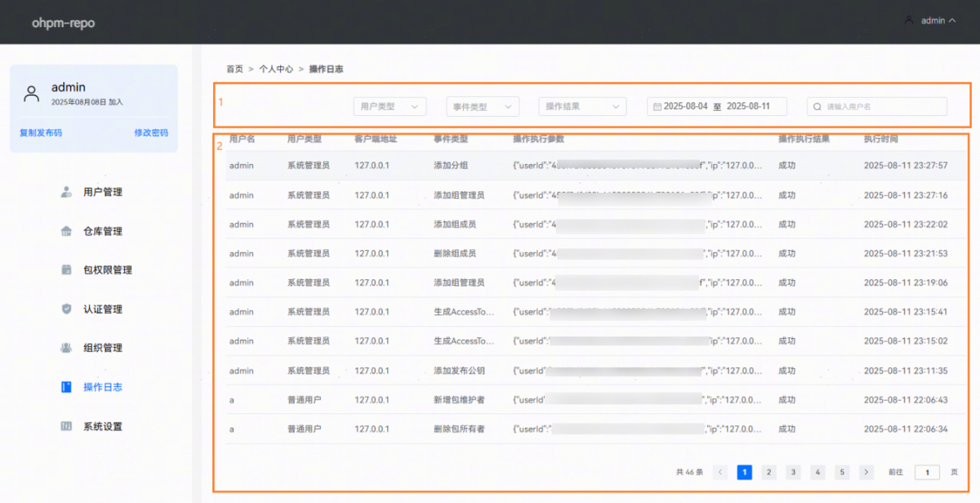
Task: Click the page jump number input box
Action: (927, 472)
